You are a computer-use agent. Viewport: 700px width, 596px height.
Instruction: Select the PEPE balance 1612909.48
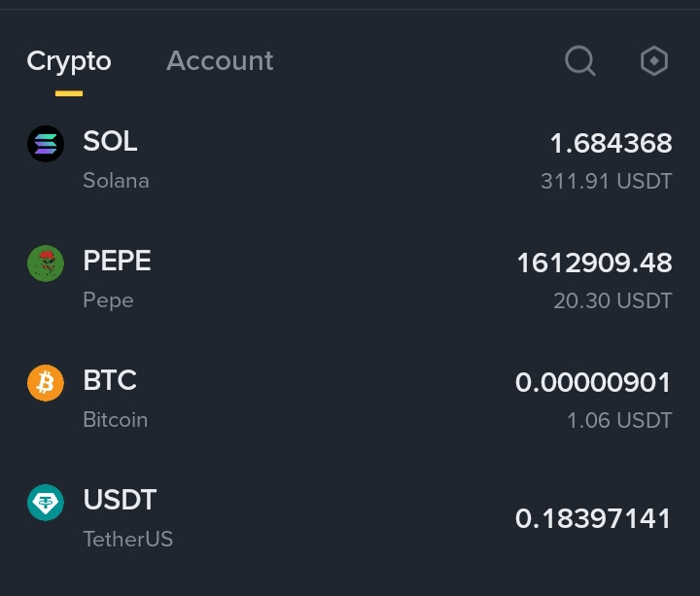click(594, 263)
